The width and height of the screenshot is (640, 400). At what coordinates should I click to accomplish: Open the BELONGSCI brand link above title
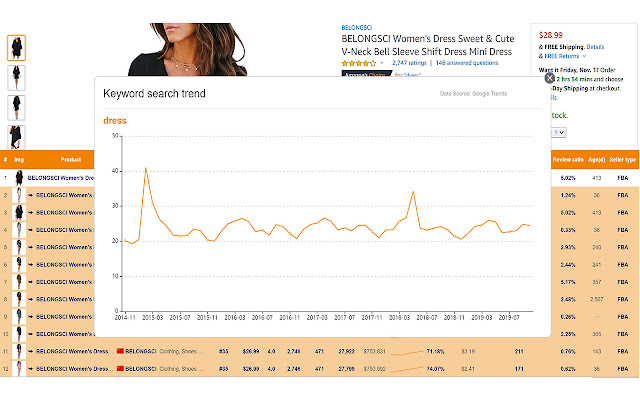point(357,28)
